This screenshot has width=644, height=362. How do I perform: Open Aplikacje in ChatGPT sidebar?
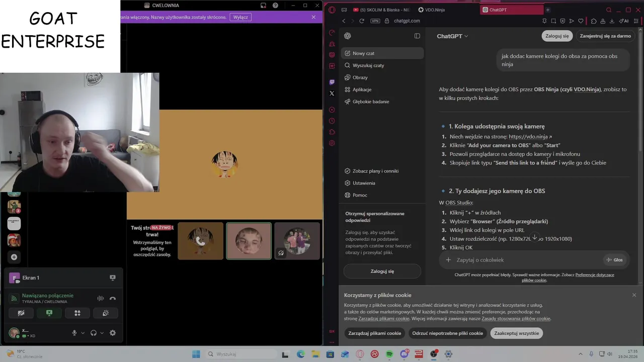pos(382,89)
